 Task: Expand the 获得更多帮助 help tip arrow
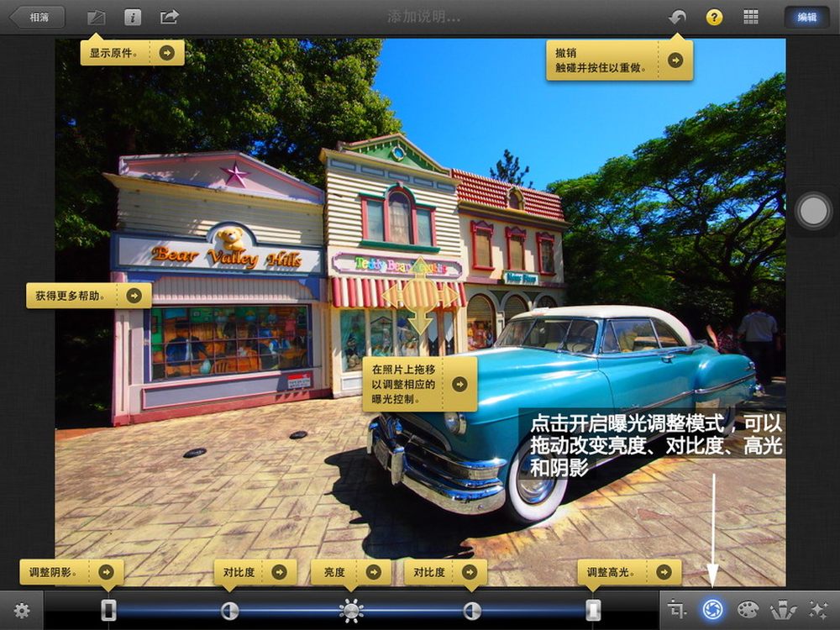(134, 295)
